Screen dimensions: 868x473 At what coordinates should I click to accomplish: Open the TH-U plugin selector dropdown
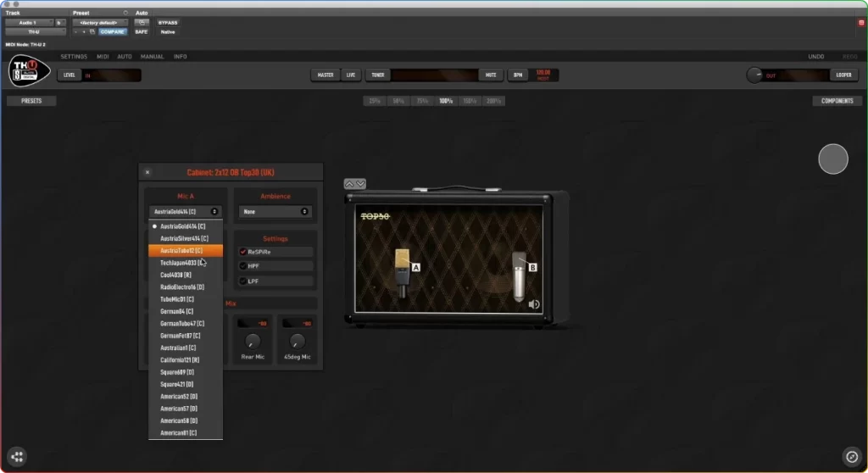36,32
